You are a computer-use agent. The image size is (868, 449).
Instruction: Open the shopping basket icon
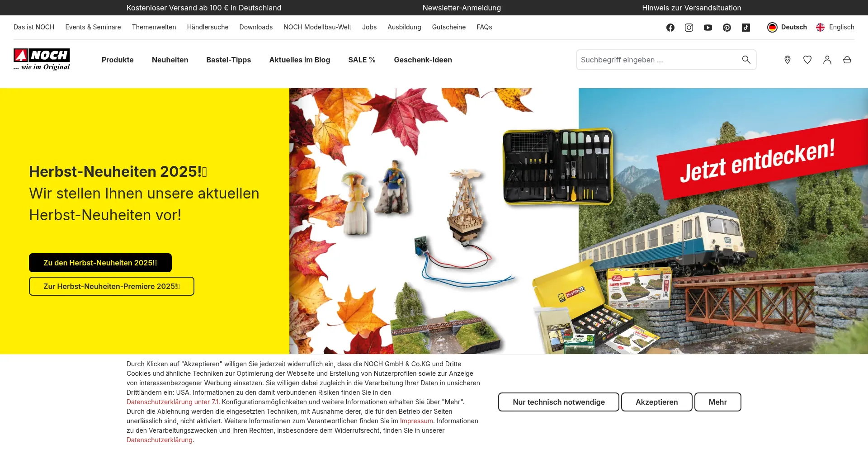(x=847, y=60)
